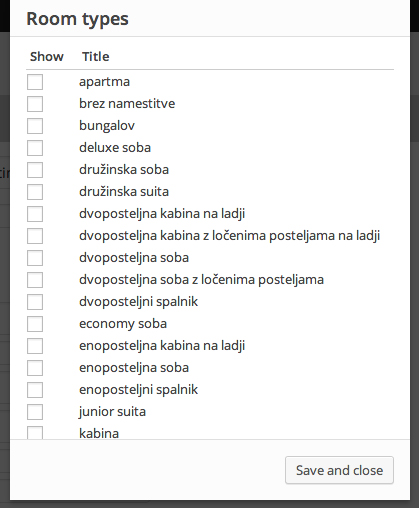Image resolution: width=419 pixels, height=508 pixels.
Task: Tick the bungalov checkbox
Action: 35,126
